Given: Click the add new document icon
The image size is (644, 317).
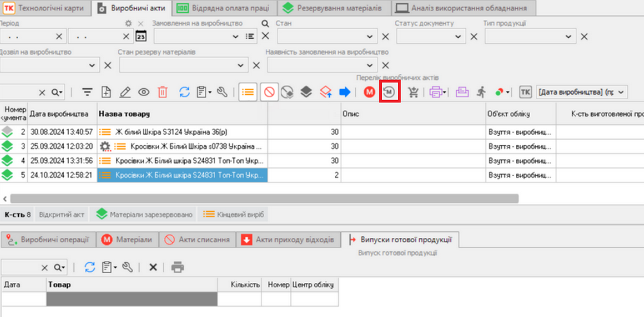Looking at the screenshot, I should [106, 92].
